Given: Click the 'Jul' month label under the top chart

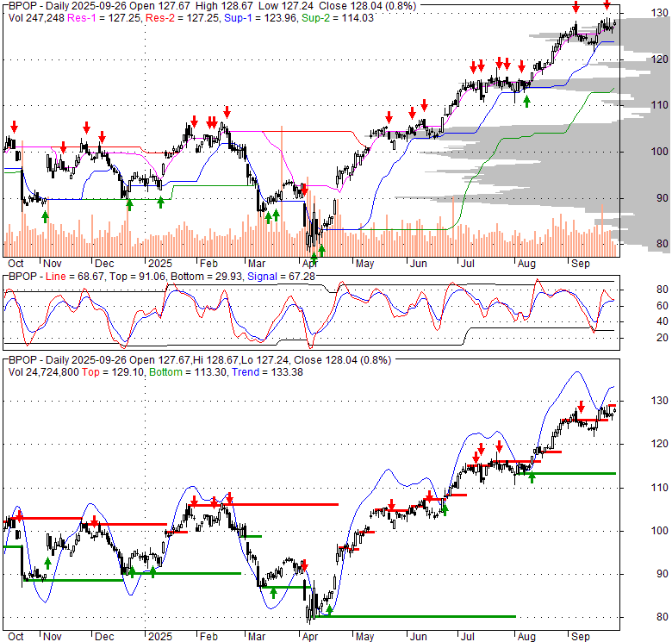Looking at the screenshot, I should point(467,264).
